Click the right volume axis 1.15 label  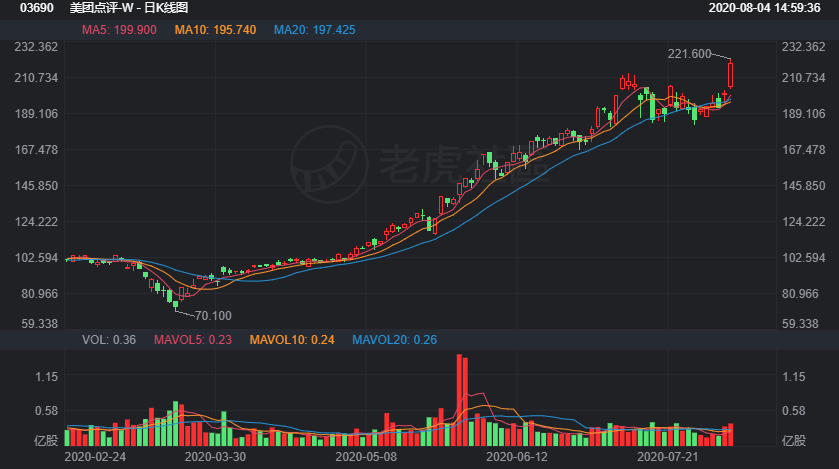pos(794,377)
